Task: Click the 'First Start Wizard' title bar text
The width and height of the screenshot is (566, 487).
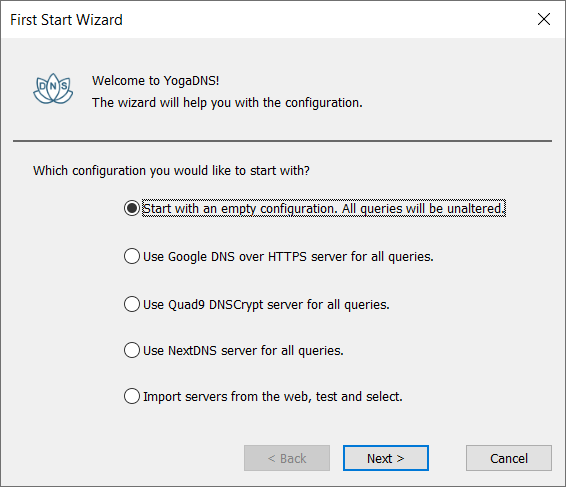Action: coord(66,20)
